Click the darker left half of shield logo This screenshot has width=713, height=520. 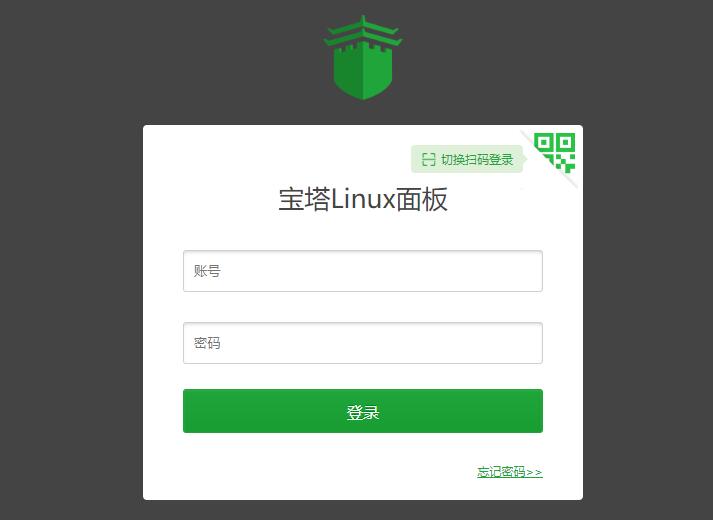tap(348, 72)
